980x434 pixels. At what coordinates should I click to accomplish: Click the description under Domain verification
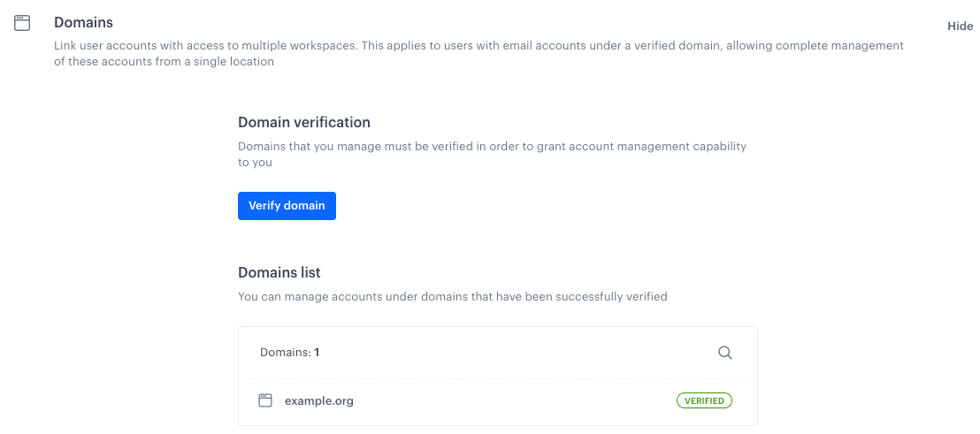(492, 154)
